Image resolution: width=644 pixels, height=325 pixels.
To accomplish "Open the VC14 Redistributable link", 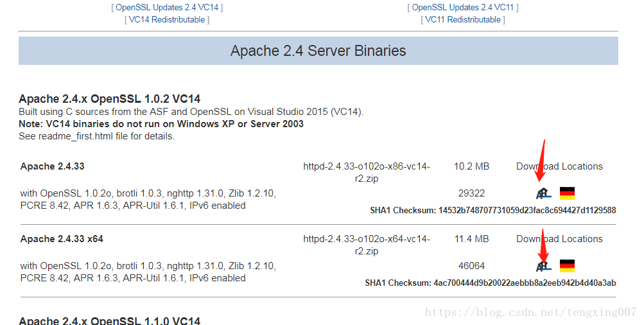I will coord(167,20).
